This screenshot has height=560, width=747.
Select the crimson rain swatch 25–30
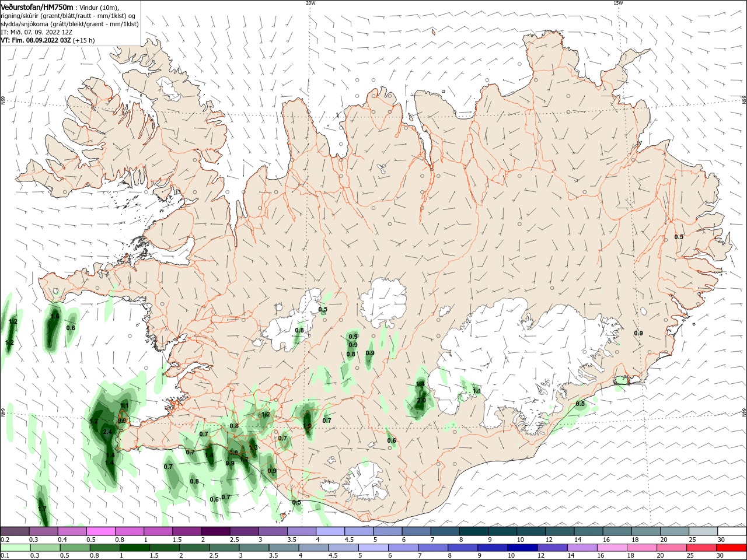click(703, 548)
